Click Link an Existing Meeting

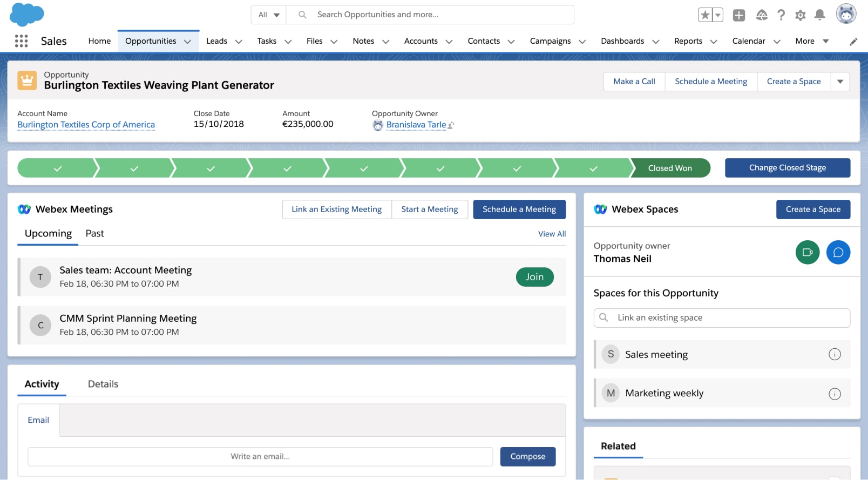pyautogui.click(x=337, y=209)
